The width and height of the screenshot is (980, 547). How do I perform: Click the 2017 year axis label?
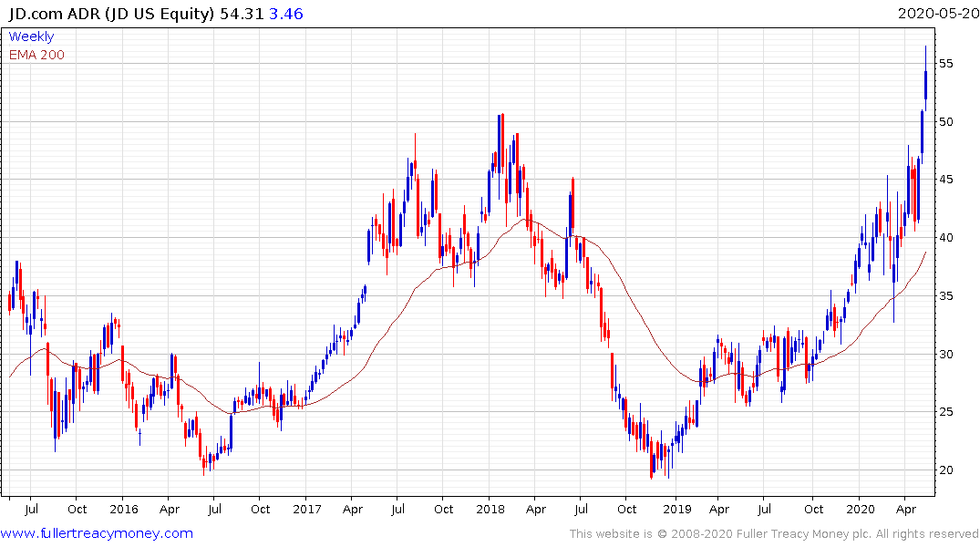pyautogui.click(x=307, y=510)
